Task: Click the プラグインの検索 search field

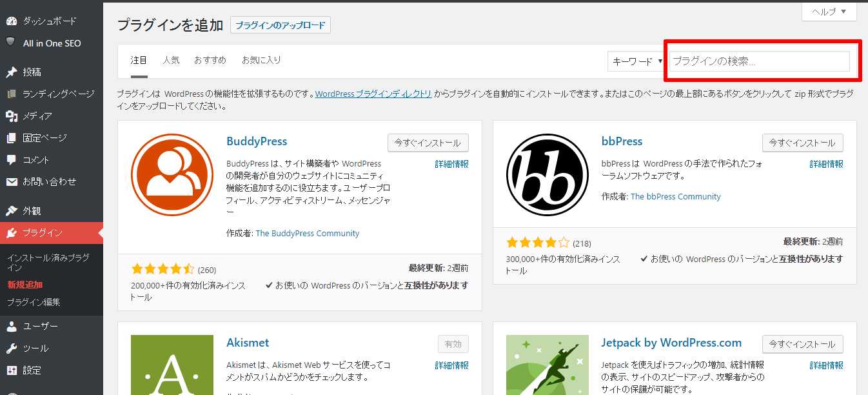Action: [x=759, y=61]
